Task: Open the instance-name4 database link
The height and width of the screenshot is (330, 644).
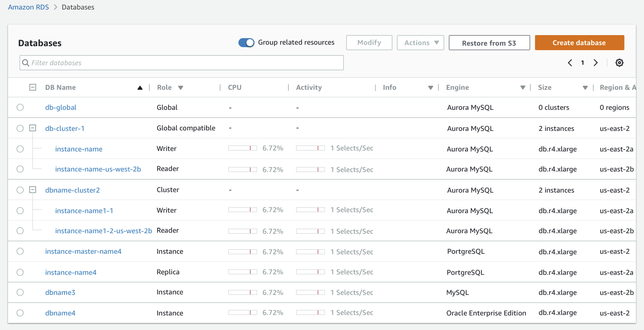Action: pyautogui.click(x=70, y=272)
